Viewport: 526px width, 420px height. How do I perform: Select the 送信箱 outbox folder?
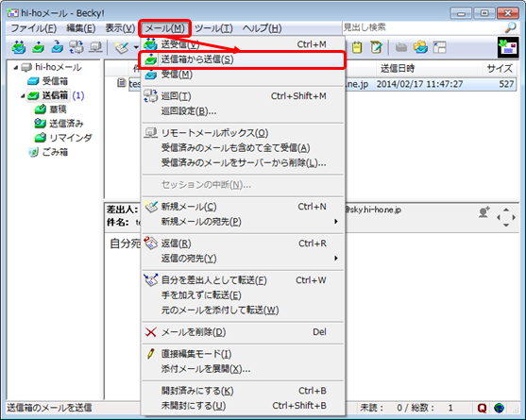point(47,95)
